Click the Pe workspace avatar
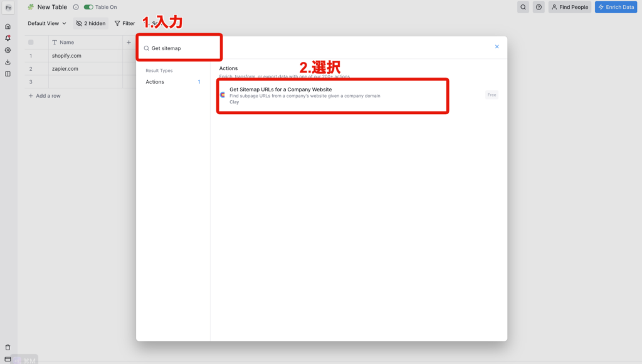This screenshot has height=364, width=642. click(8, 8)
